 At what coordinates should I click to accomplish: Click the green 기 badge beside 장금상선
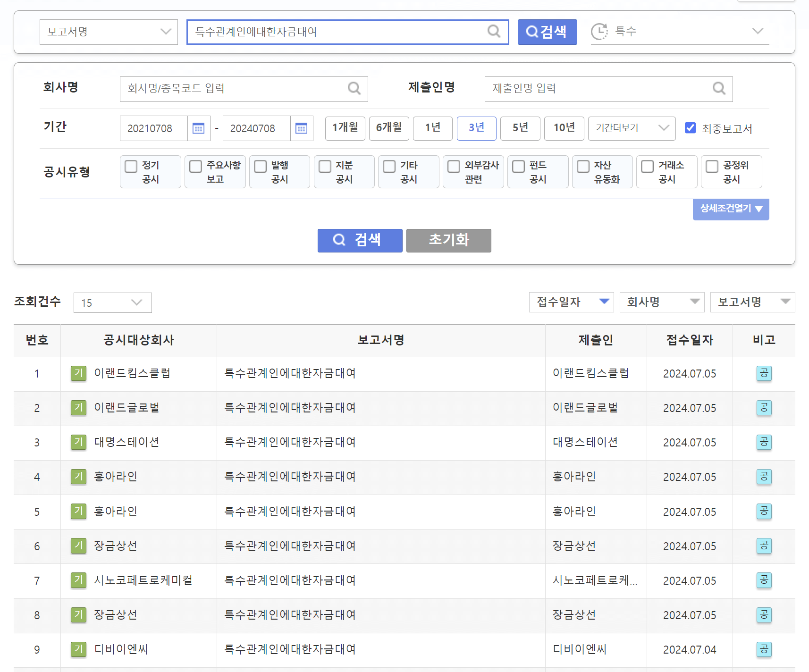tap(78, 546)
